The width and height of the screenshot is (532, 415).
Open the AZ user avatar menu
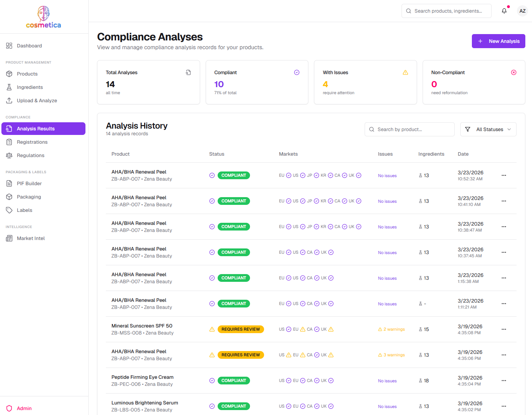[x=522, y=11]
